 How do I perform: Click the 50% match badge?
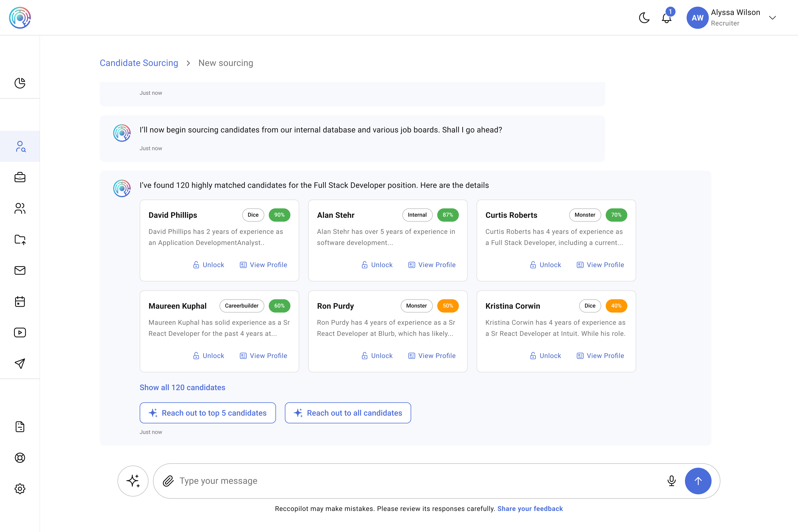pos(448,306)
